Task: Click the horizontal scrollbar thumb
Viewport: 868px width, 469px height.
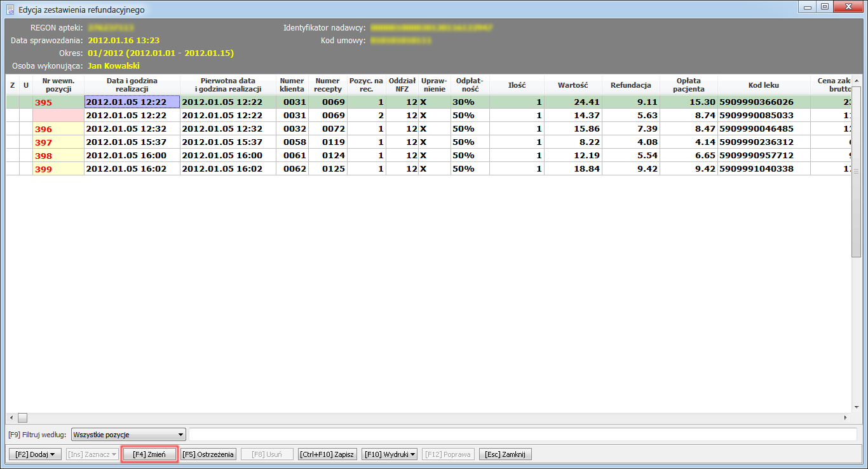Action: 22,418
